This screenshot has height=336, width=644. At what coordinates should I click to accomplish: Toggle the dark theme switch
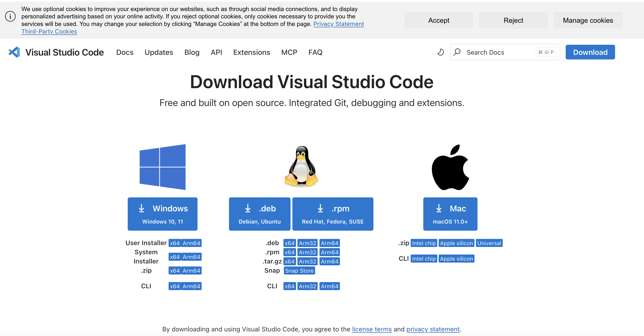(441, 52)
